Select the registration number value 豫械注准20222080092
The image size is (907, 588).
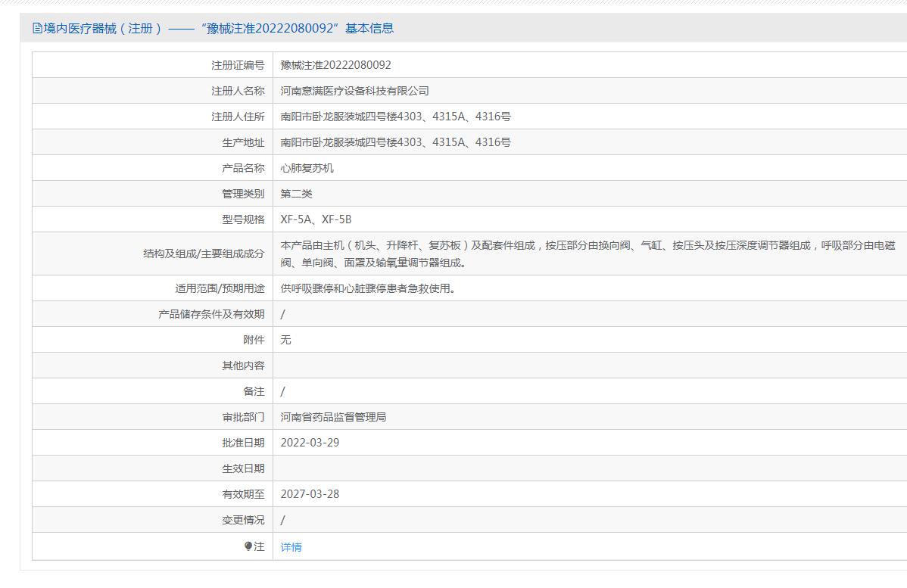[335, 65]
